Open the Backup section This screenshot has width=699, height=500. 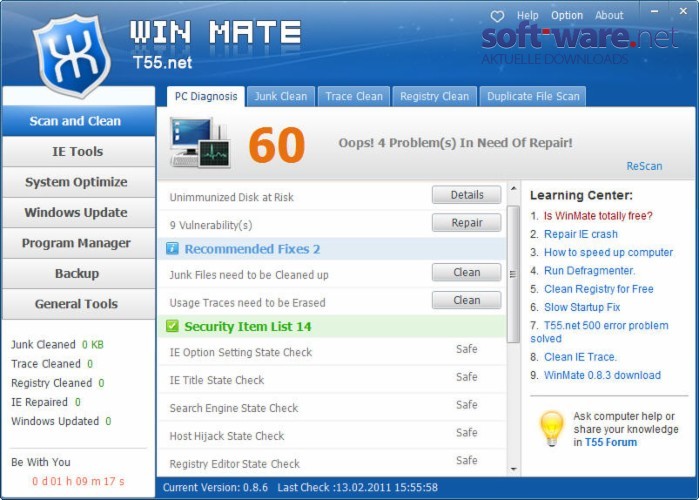tap(78, 273)
